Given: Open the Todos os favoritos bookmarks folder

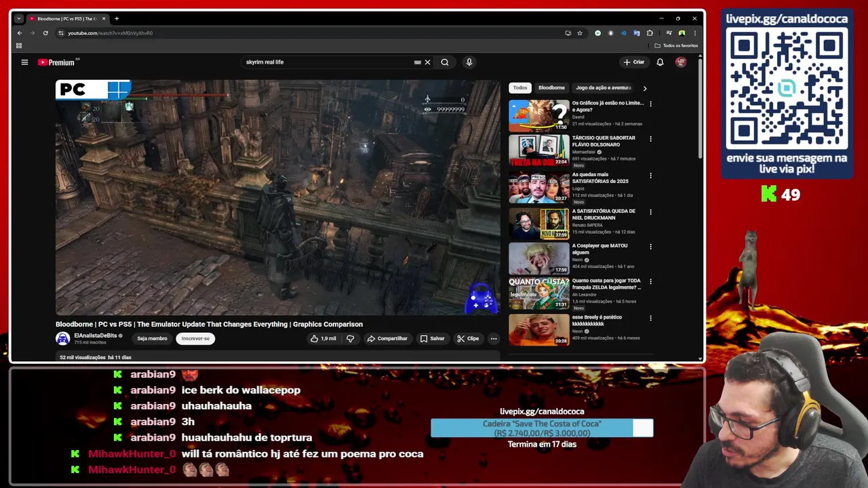Looking at the screenshot, I should (676, 45).
